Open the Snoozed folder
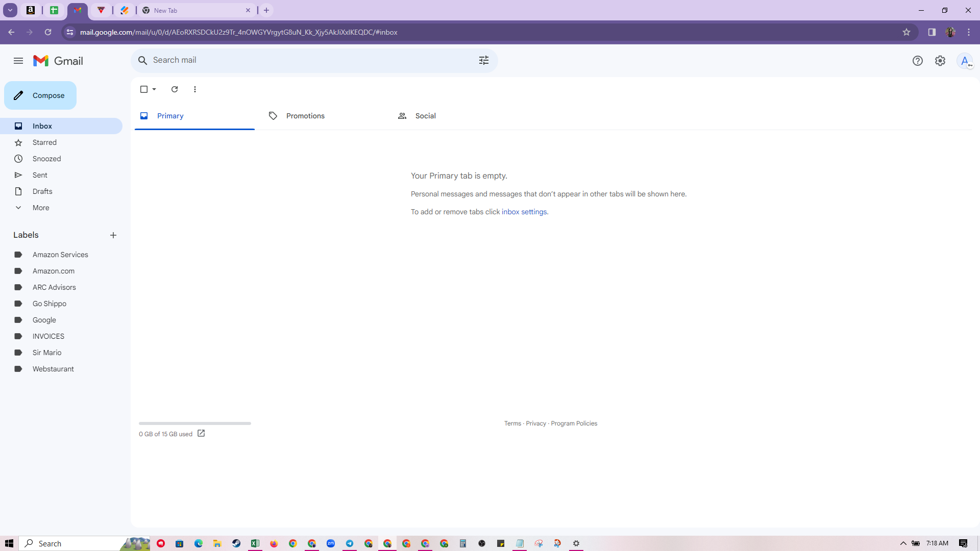This screenshot has height=551, width=980. tap(61, 159)
